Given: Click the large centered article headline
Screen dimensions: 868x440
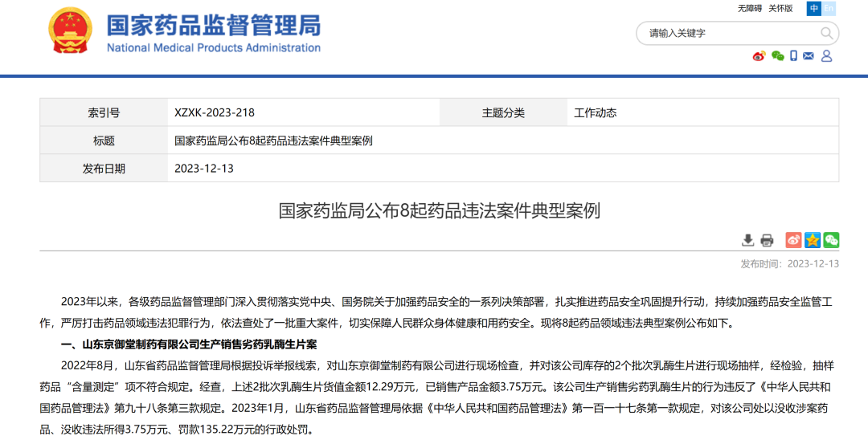Looking at the screenshot, I should point(439,211).
